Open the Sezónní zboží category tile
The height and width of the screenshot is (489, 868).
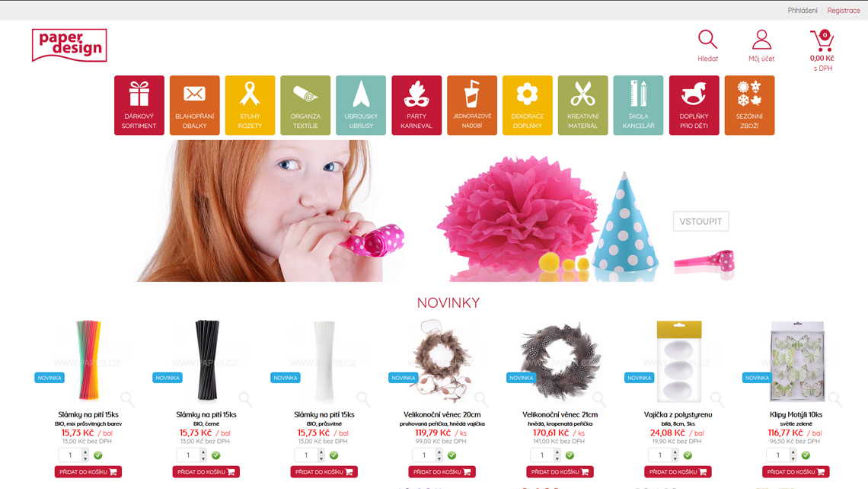pos(749,105)
